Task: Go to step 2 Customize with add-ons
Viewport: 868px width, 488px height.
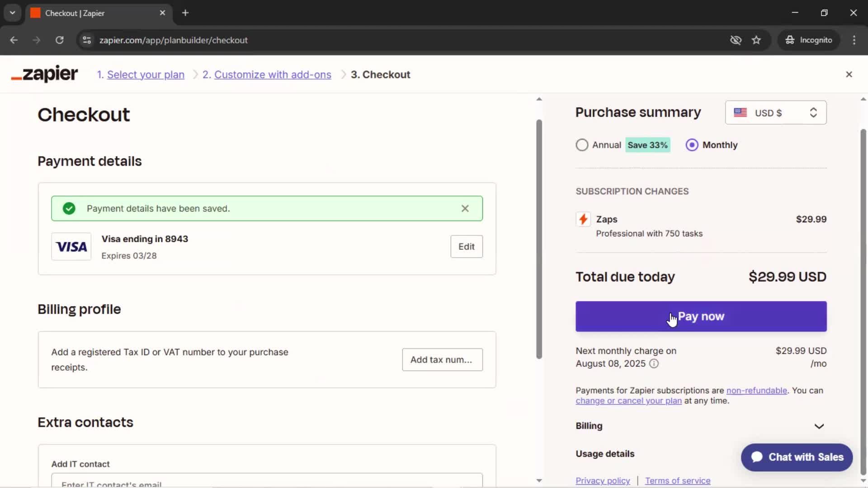Action: coord(273,75)
